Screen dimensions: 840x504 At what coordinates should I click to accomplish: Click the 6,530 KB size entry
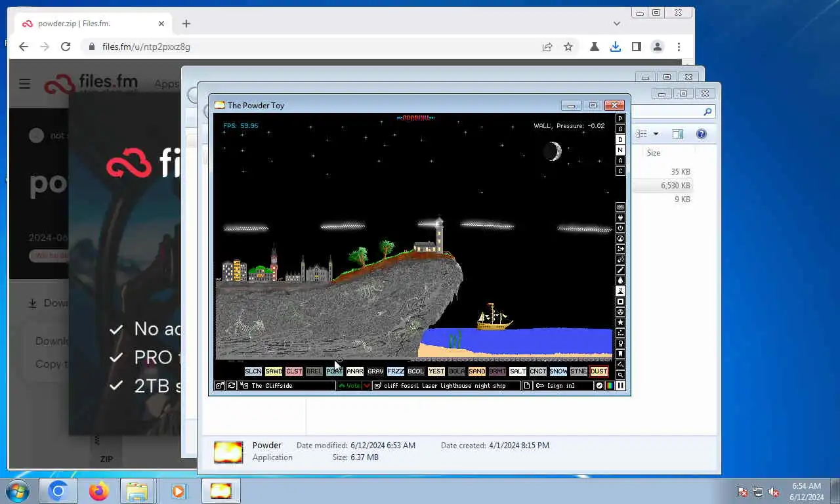tap(675, 186)
